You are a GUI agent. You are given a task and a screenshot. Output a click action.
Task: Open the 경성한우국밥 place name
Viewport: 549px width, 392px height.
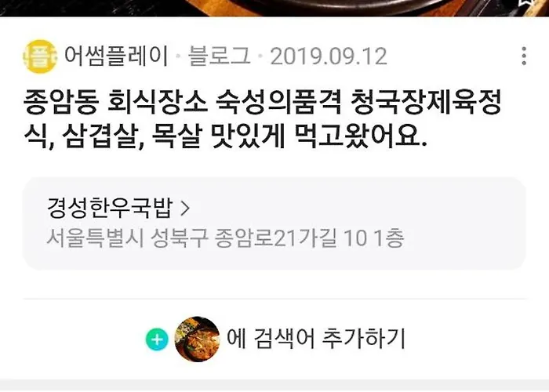point(110,208)
